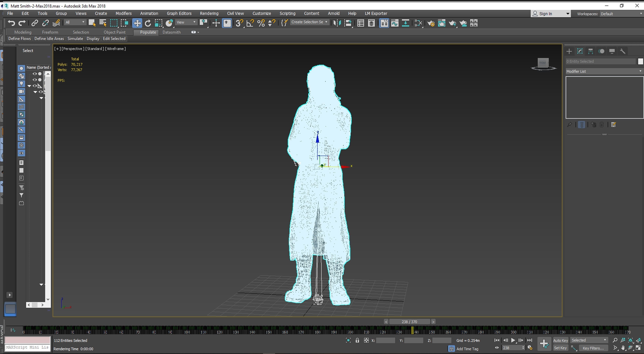Toggle visibility eye of second Scene Explorer row
Screen dimensions: 644x354
coord(35,80)
